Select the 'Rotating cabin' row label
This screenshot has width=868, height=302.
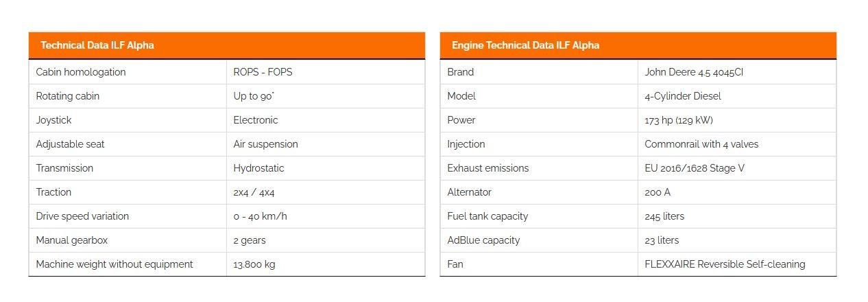pyautogui.click(x=68, y=96)
